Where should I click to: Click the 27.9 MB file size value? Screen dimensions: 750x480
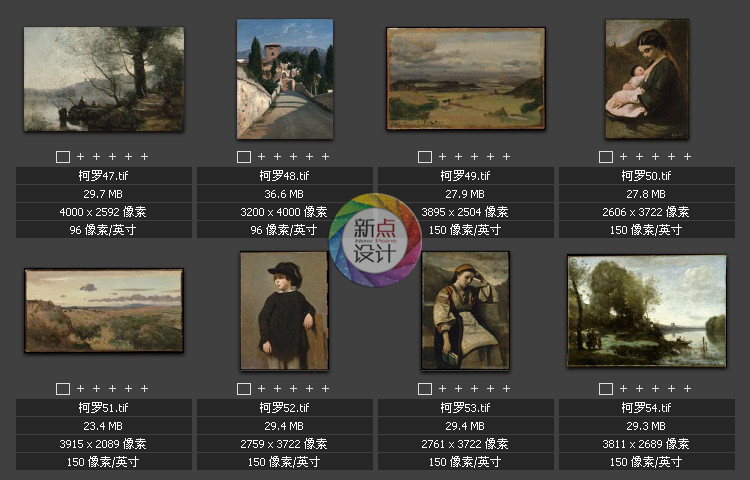(x=465, y=194)
